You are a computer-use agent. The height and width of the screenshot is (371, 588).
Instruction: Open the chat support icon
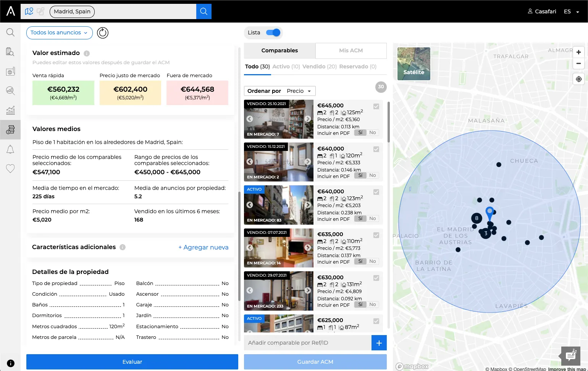pyautogui.click(x=570, y=356)
